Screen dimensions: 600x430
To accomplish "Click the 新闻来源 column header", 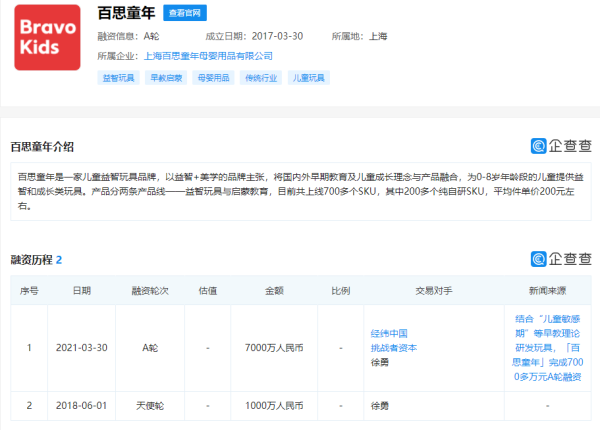I will 548,291.
